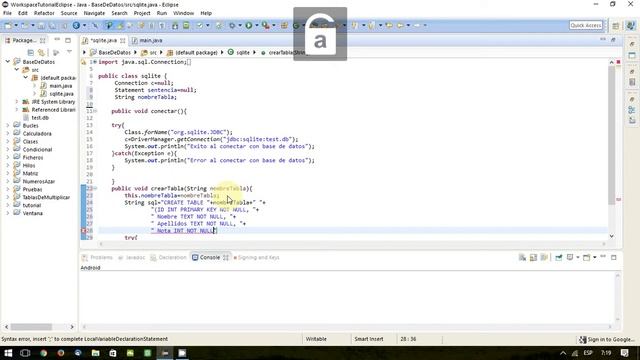Click Sign in to Google in status bar
Image resolution: width=640 pixels, height=360 pixels.
click(607, 339)
